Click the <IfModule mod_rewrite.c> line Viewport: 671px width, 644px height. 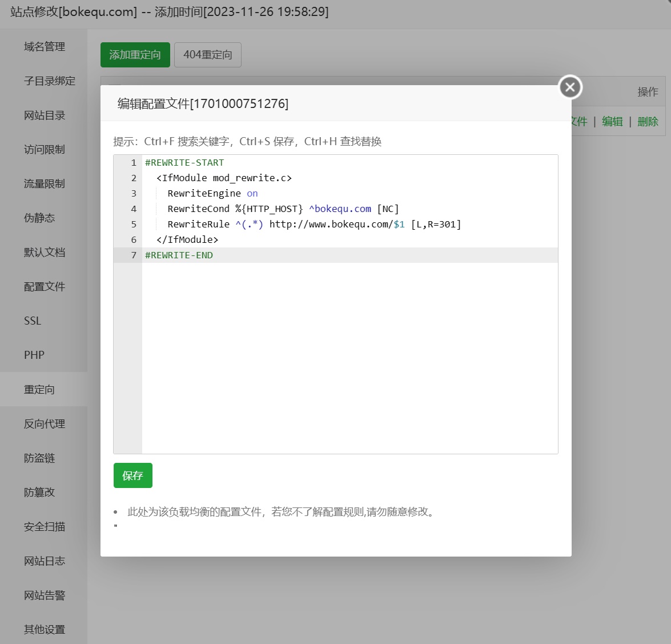tap(224, 178)
